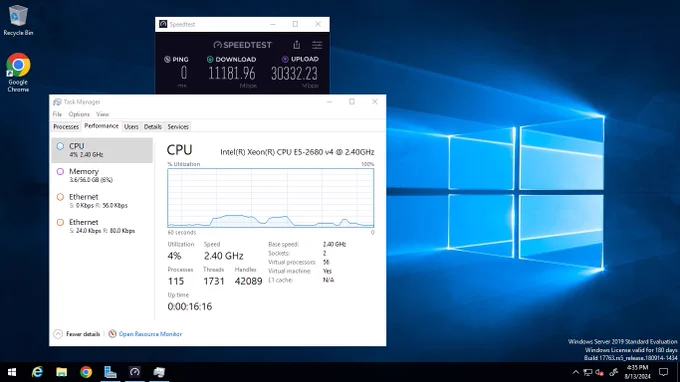Click the Task Manager title bar icon
The image size is (680, 382).
point(57,102)
